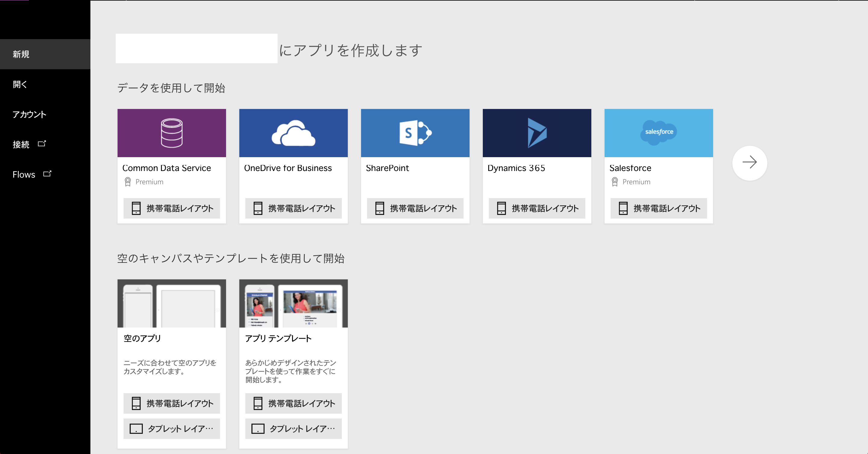Screen dimensions: 868x454
Task: Open アプリ テンプレート with タブレット レイアウト
Action: click(x=294, y=429)
